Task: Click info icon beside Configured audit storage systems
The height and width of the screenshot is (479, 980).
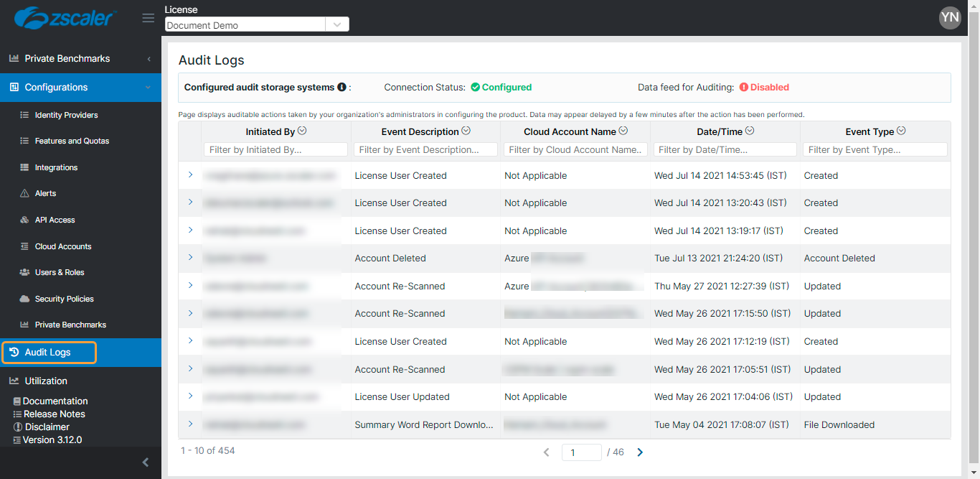Action: pyautogui.click(x=342, y=88)
